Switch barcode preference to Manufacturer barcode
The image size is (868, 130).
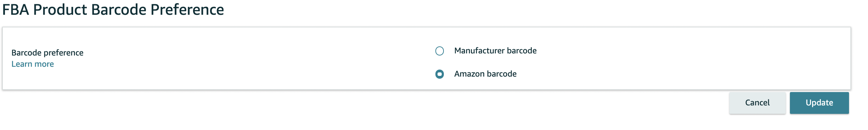pos(439,51)
